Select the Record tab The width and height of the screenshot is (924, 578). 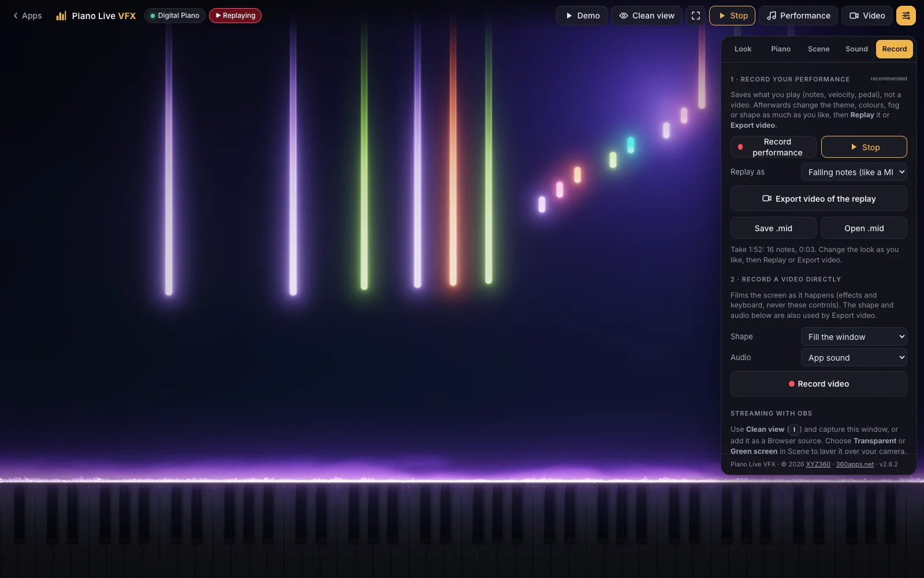coord(894,49)
